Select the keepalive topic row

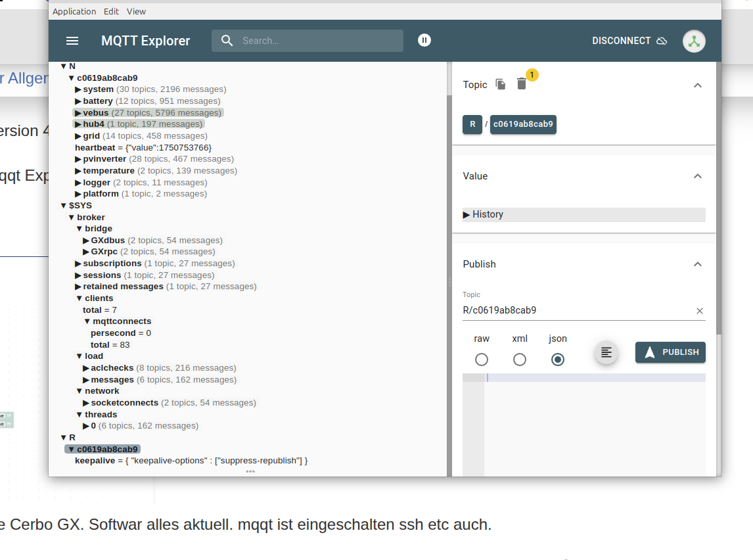[191, 461]
